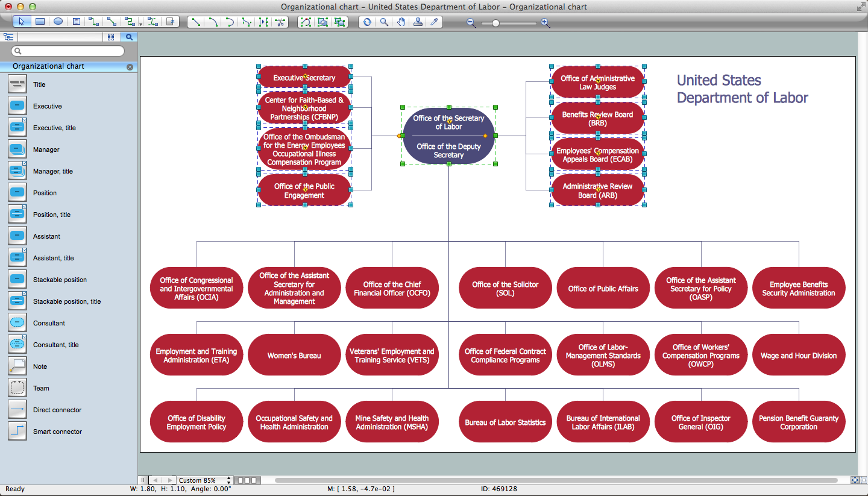Open the Custom 85% zoom dropdown
The width and height of the screenshot is (868, 496).
click(x=205, y=480)
